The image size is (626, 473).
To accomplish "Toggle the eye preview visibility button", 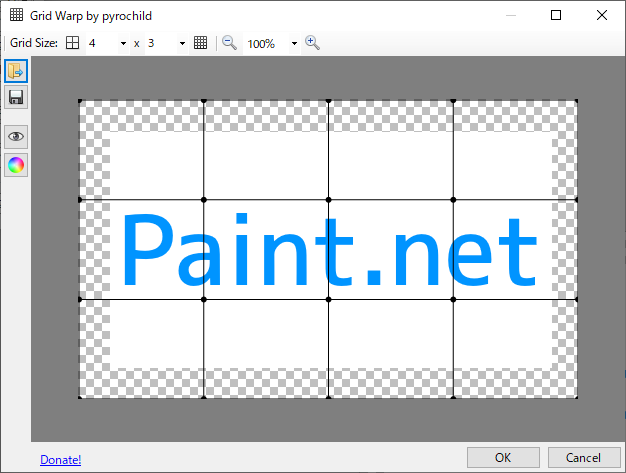I will click(x=16, y=137).
